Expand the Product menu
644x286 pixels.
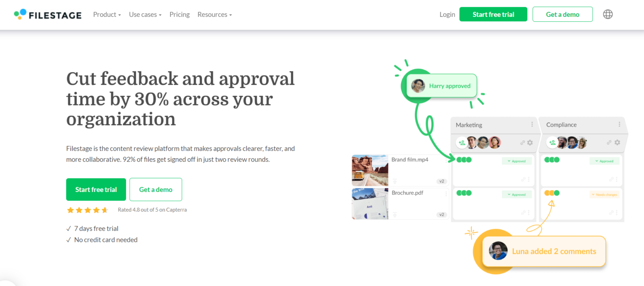107,14
